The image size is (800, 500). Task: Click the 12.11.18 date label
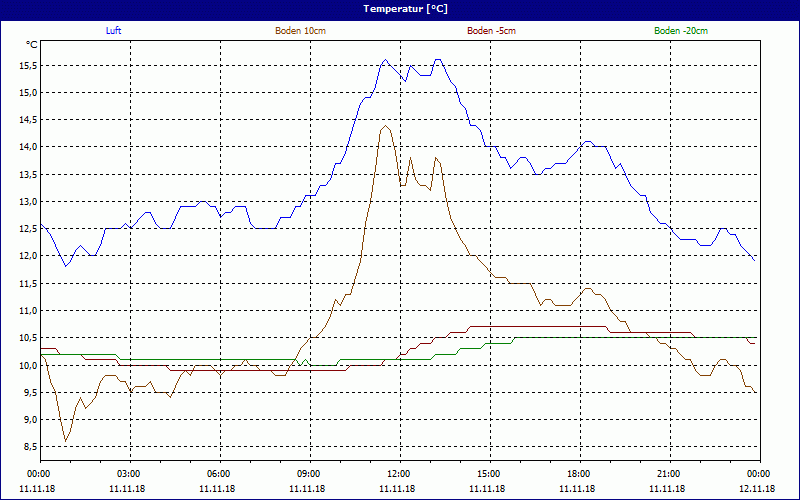pos(757,489)
